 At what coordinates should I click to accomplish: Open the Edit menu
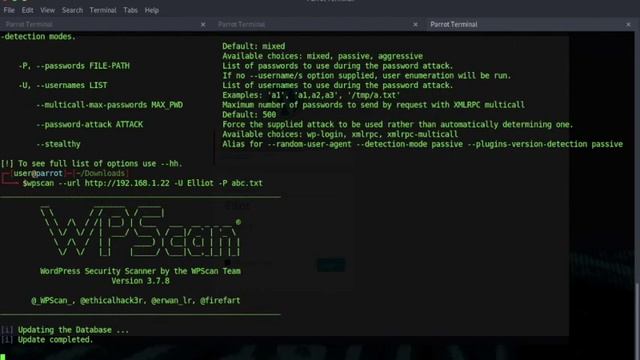click(x=27, y=10)
